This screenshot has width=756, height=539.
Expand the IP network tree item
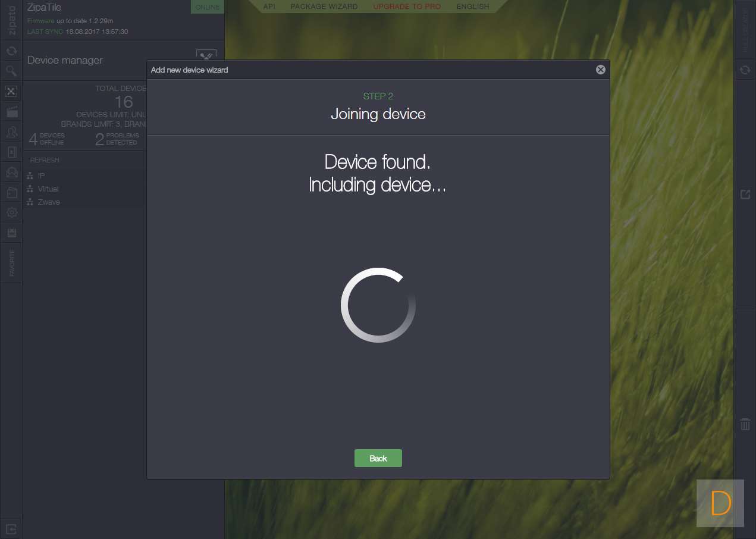coord(42,176)
